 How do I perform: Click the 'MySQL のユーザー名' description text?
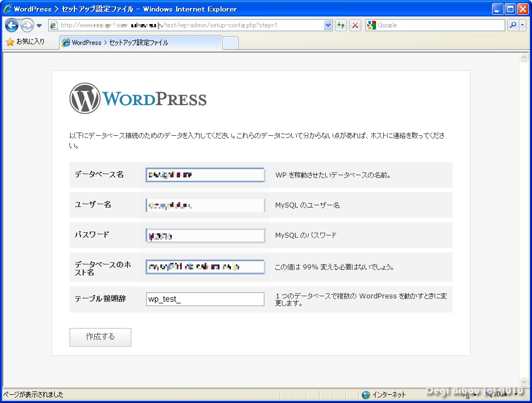(x=308, y=205)
